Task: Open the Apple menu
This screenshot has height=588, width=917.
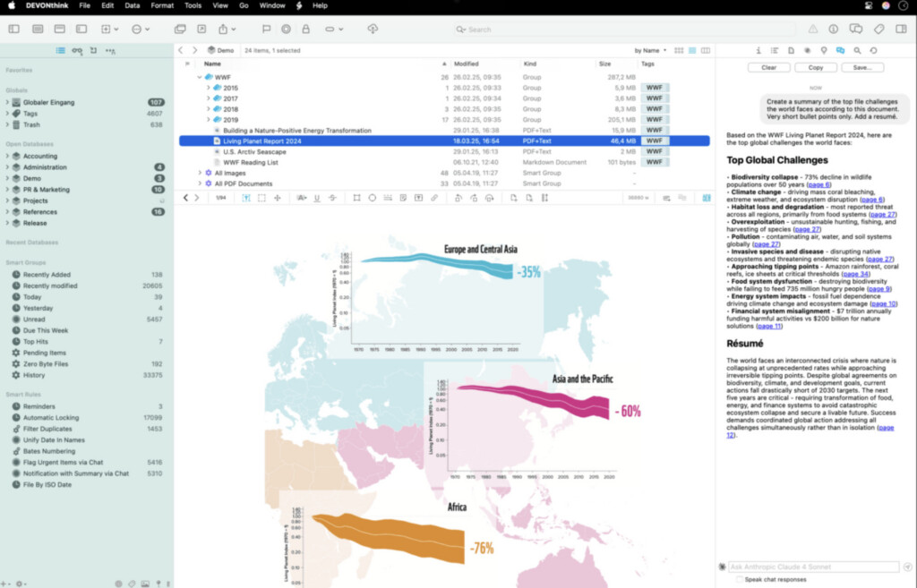Action: click(11, 6)
